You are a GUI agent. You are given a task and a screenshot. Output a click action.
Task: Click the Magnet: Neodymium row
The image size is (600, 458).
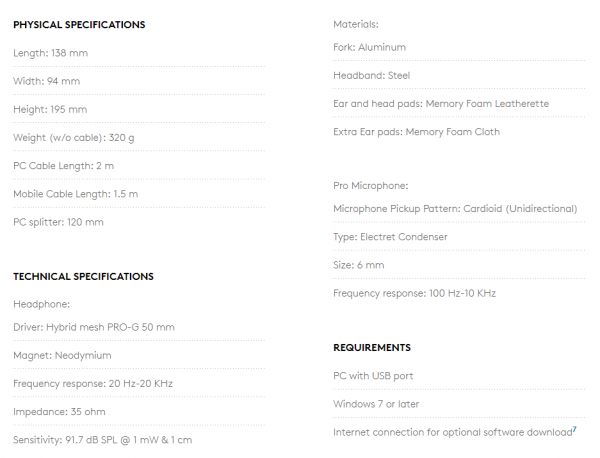(x=139, y=355)
